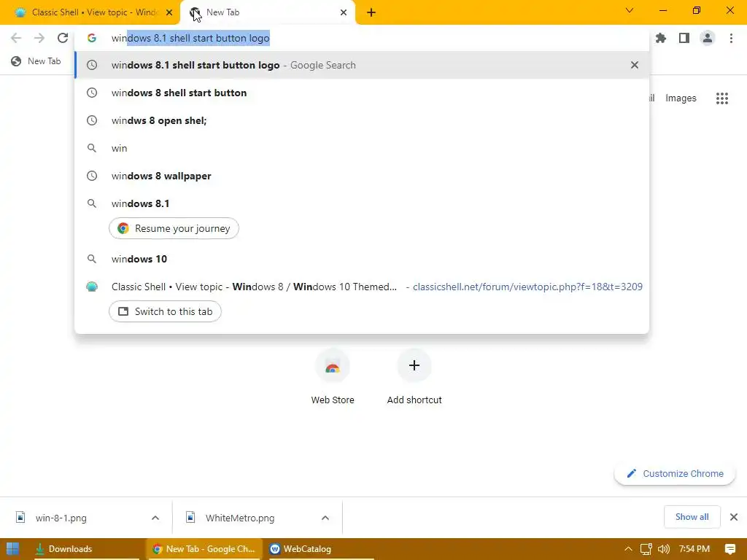Choose the 'windows 8.1' search suggestion
Viewport: 747px width, 560px height.
(x=362, y=203)
